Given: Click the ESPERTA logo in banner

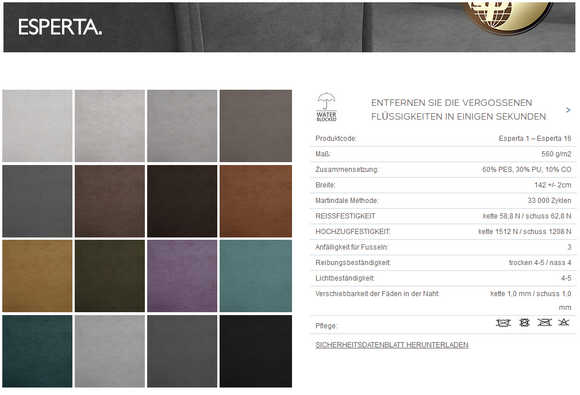Looking at the screenshot, I should pos(60,27).
